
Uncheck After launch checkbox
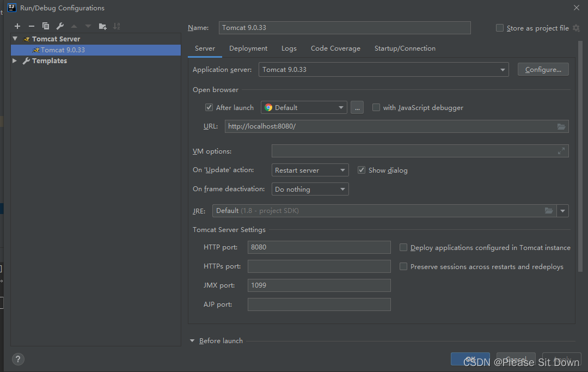point(209,108)
